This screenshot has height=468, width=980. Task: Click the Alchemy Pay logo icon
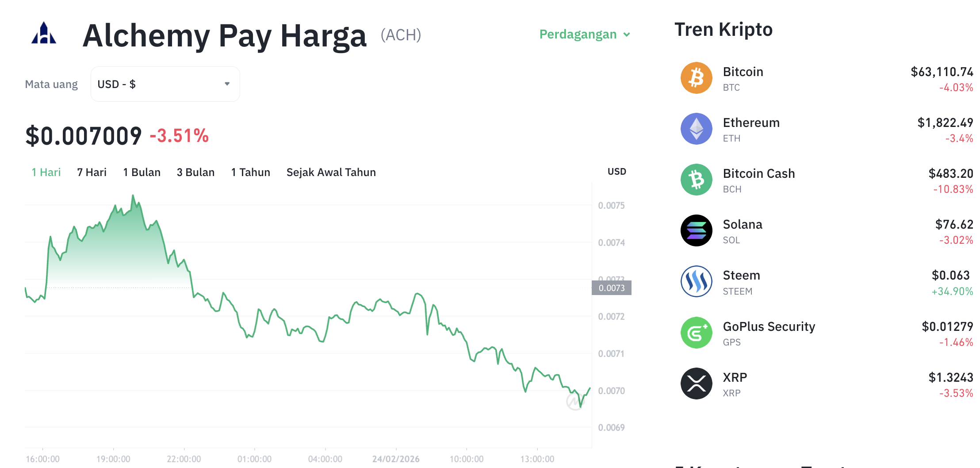tap(44, 34)
